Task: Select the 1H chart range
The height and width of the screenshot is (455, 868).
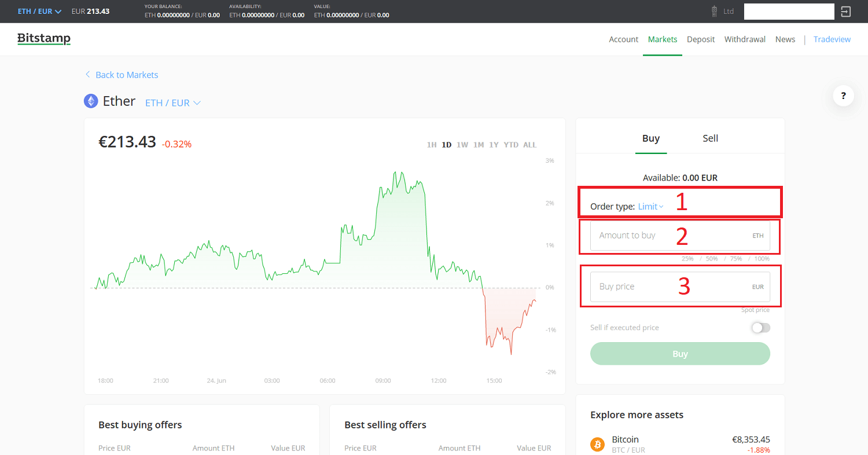Action: [432, 145]
